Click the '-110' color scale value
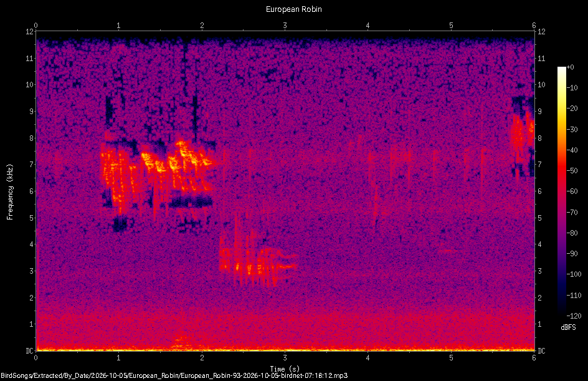This screenshot has width=588, height=381. (574, 296)
